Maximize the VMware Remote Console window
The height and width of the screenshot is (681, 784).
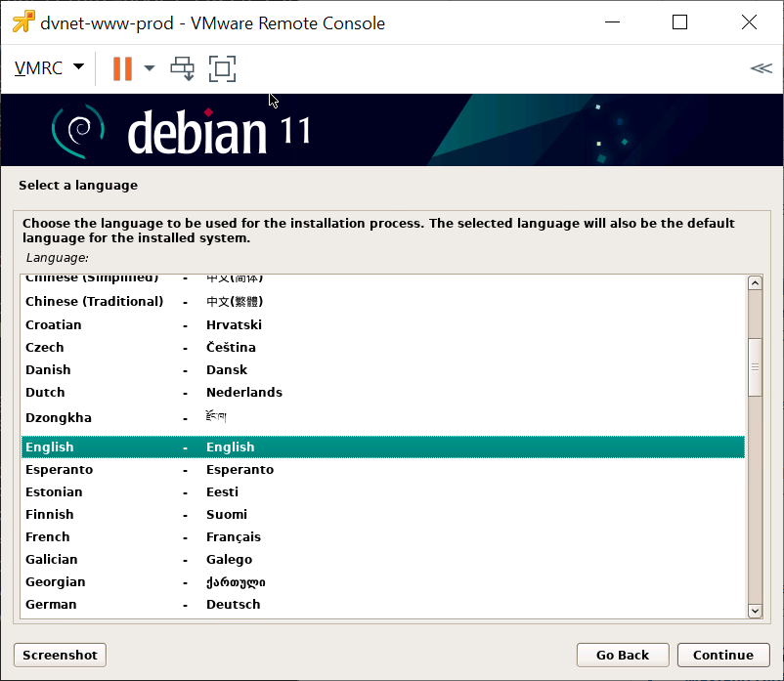pyautogui.click(x=679, y=22)
